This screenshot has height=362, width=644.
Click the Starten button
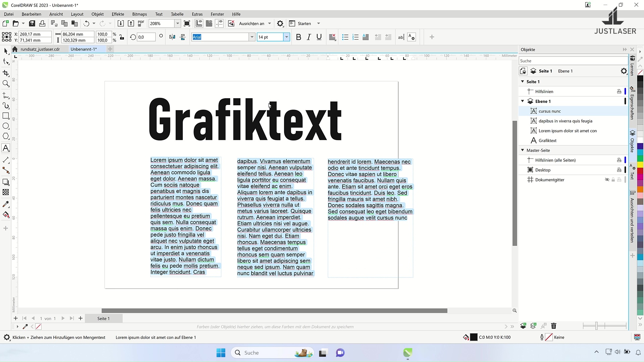[304, 23]
